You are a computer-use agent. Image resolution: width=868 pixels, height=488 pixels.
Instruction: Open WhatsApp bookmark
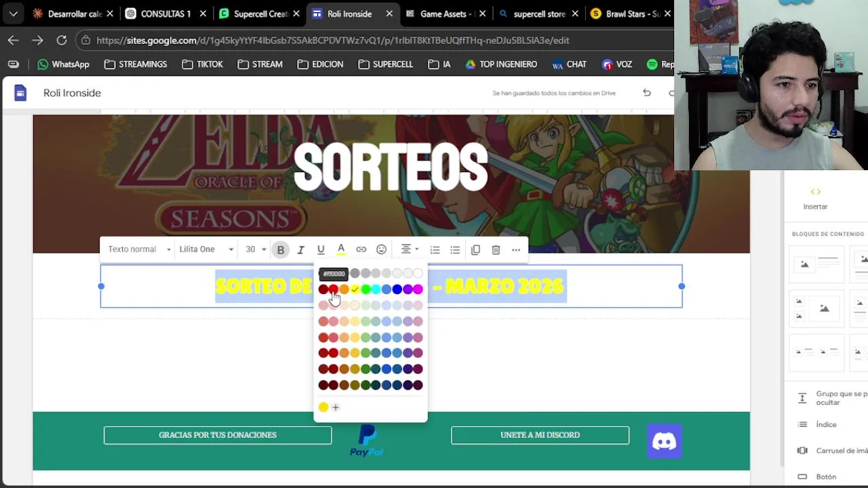click(x=64, y=64)
